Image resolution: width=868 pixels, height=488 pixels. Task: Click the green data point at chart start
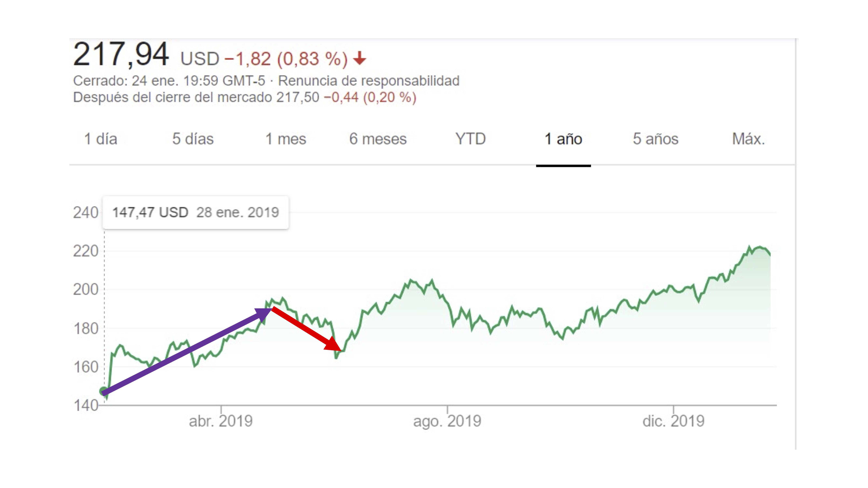point(104,391)
